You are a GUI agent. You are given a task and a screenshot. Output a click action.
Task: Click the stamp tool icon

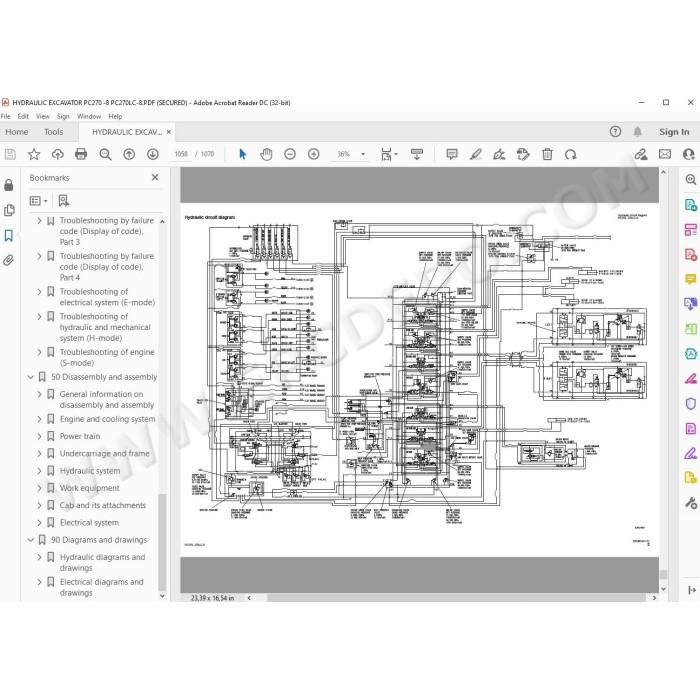[523, 154]
